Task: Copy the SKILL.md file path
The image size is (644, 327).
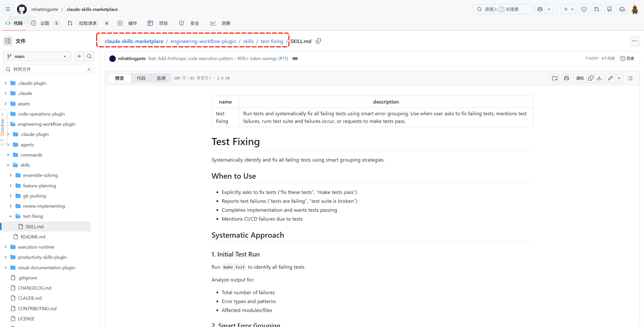Action: pos(318,41)
